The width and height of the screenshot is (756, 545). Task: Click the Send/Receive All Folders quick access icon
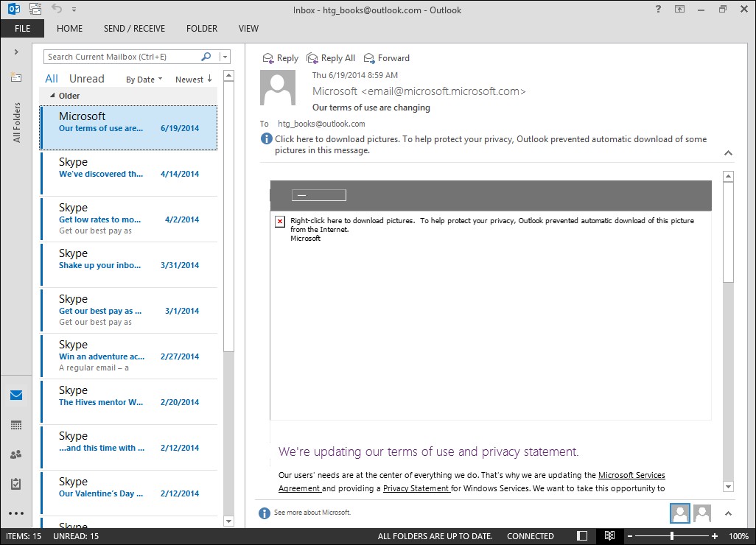(x=35, y=9)
